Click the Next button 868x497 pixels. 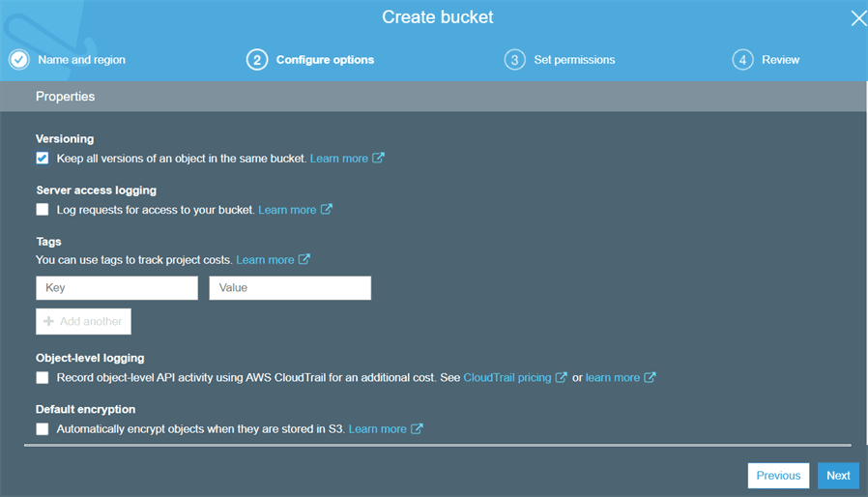click(838, 476)
